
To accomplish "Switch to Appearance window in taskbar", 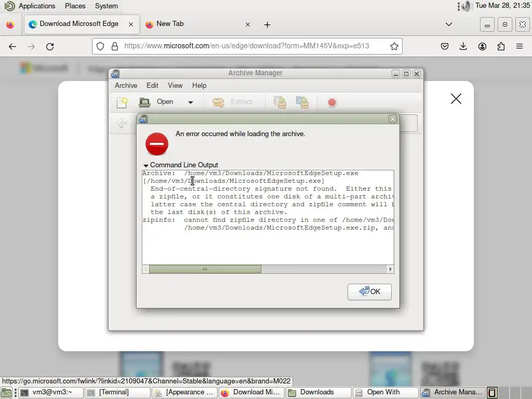I will click(x=184, y=393).
